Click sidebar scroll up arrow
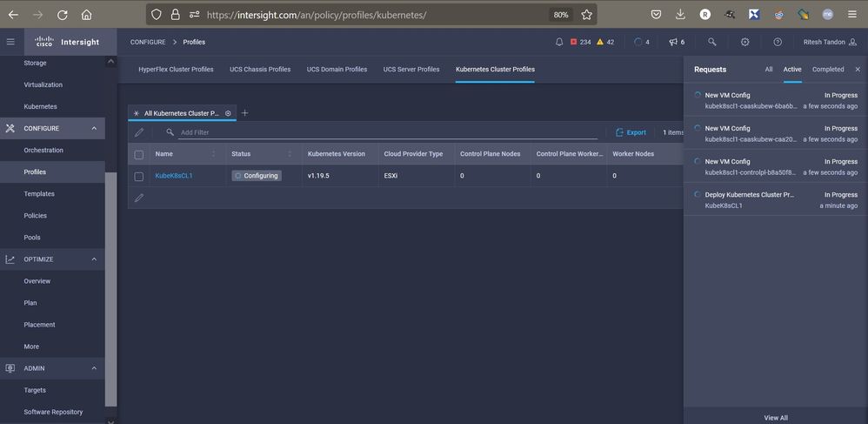The image size is (868, 424). tap(110, 62)
